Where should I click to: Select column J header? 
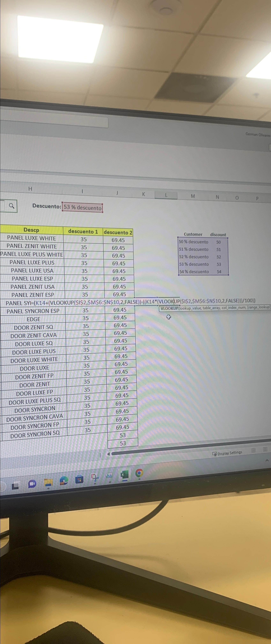(x=117, y=193)
